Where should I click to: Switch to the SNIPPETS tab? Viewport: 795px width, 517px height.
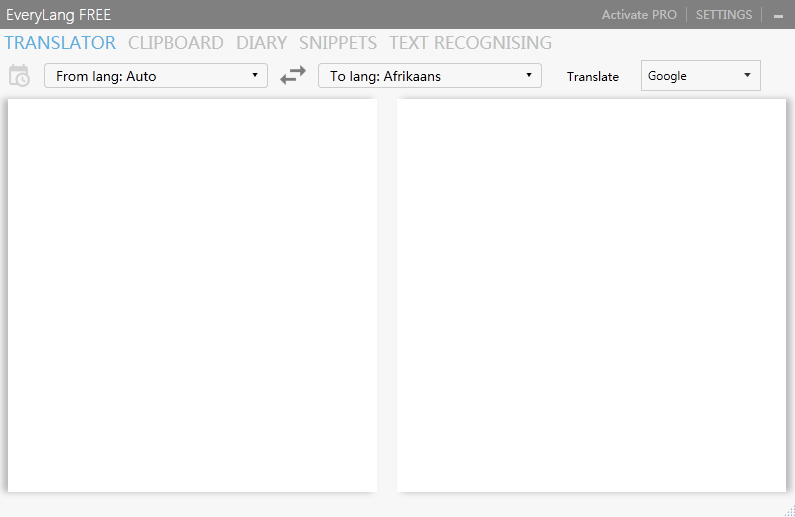[x=338, y=43]
